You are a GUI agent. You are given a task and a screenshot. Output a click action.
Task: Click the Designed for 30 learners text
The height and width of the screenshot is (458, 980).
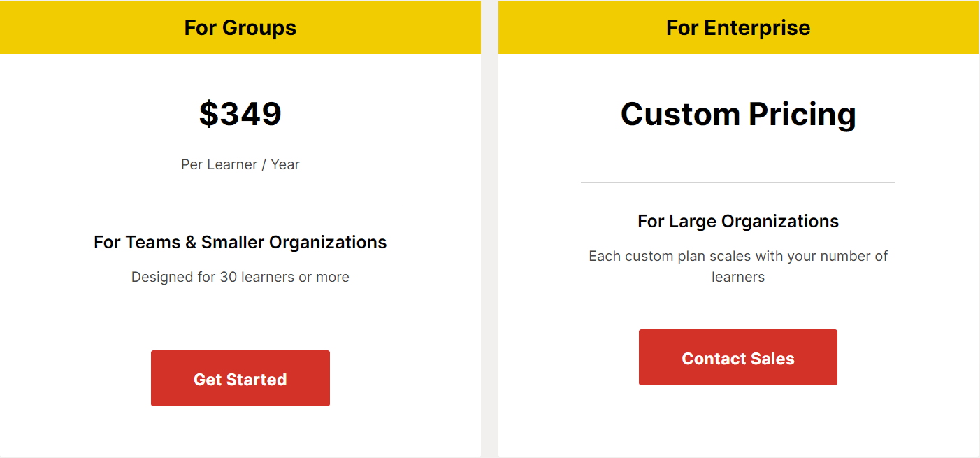click(x=240, y=277)
